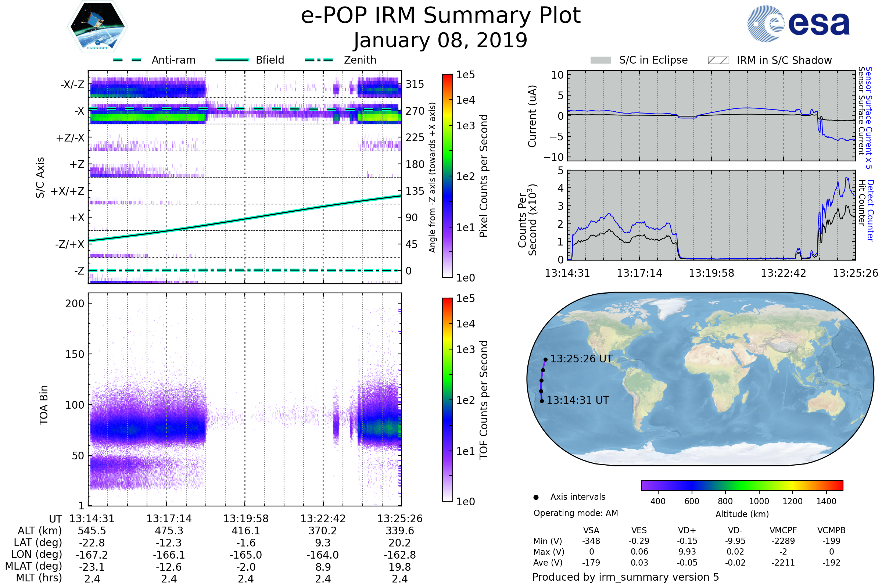The image size is (882, 588).
Task: Click the Pixel Counts per Second colorbar
Action: click(447, 176)
